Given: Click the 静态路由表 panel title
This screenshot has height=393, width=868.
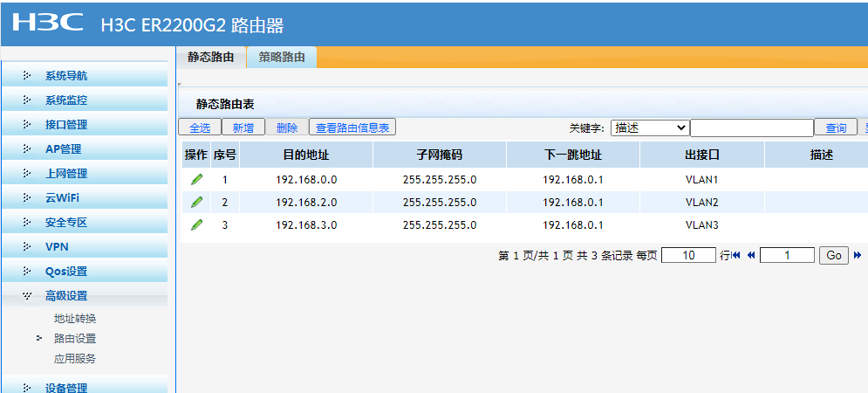Looking at the screenshot, I should click(225, 104).
